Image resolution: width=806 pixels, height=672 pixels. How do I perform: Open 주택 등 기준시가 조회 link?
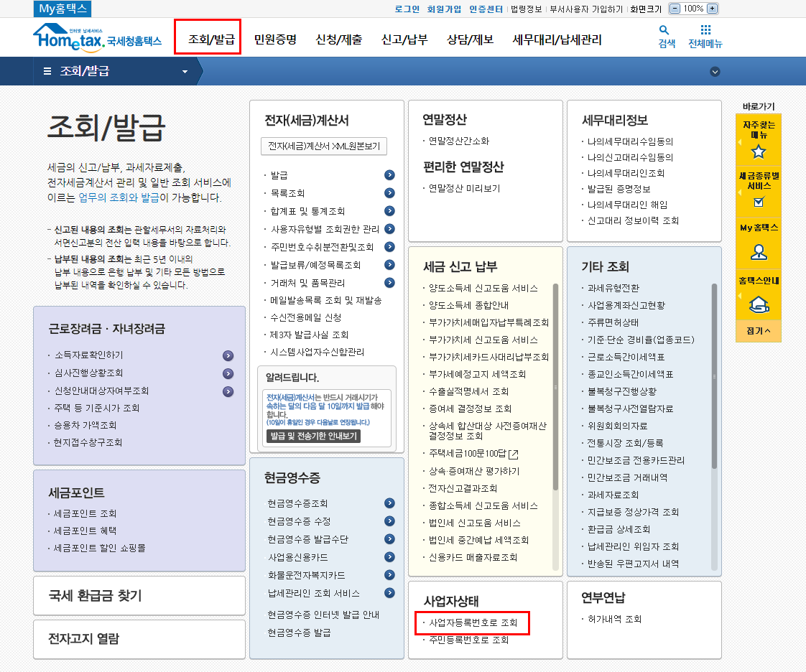pyautogui.click(x=97, y=408)
